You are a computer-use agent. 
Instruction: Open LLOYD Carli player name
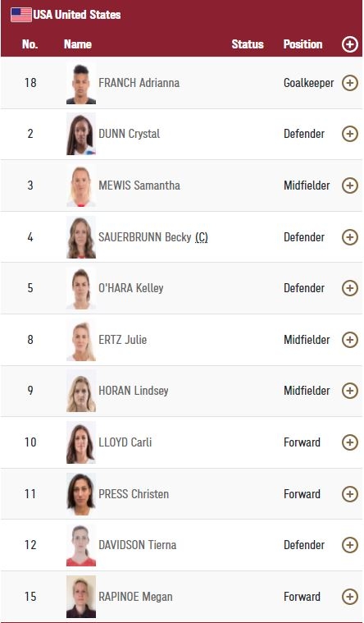[125, 442]
